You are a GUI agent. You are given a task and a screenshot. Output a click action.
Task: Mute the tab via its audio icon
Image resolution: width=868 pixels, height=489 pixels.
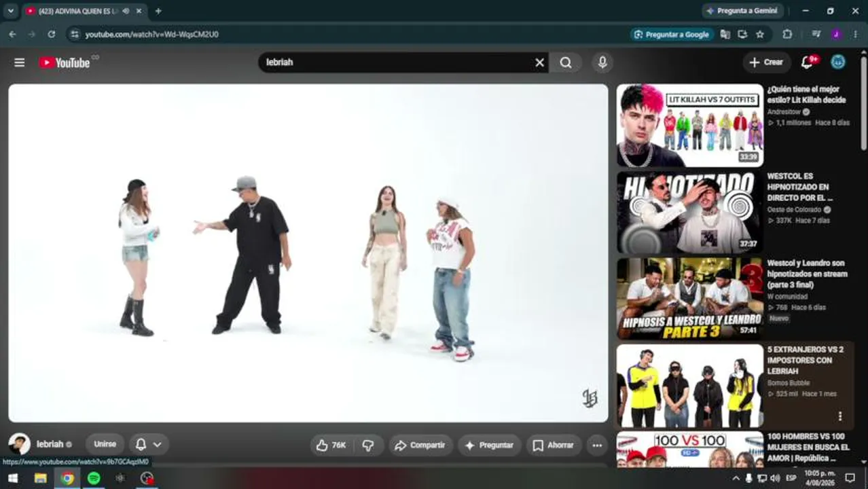tap(126, 11)
